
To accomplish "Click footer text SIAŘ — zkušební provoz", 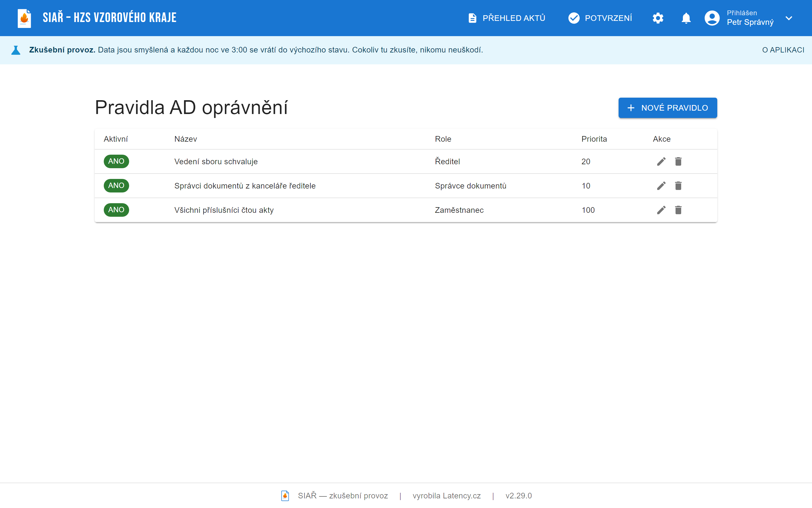I will 343,496.
